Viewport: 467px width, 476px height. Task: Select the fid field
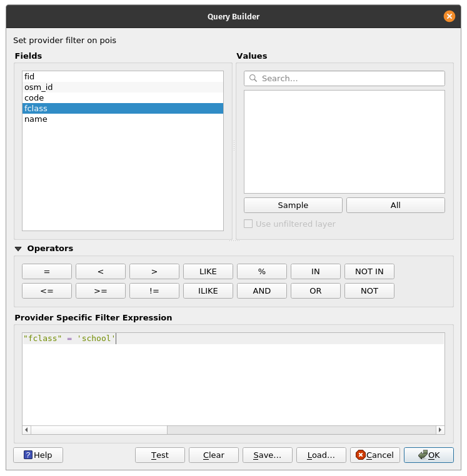click(123, 76)
